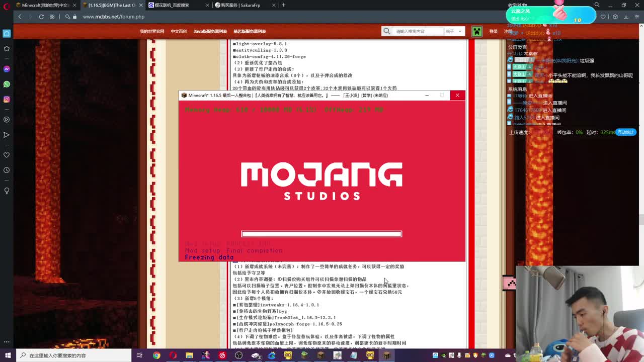
Task: Open Task View on the taskbar
Action: click(x=139, y=355)
